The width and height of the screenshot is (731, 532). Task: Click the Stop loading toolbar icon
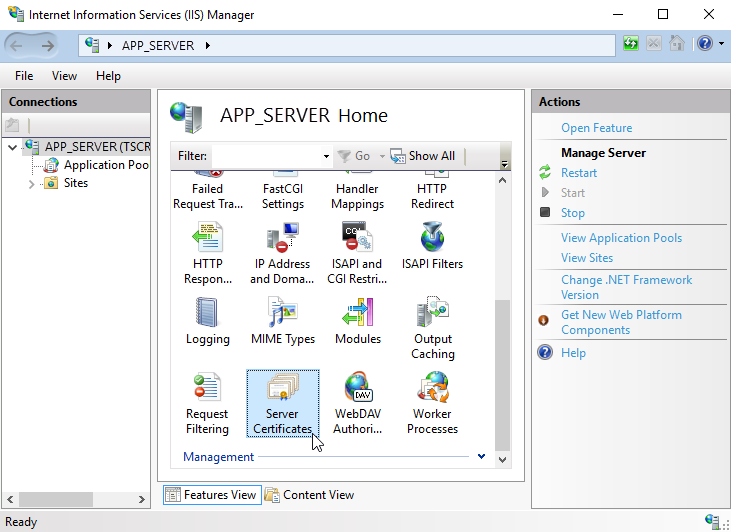coord(654,44)
